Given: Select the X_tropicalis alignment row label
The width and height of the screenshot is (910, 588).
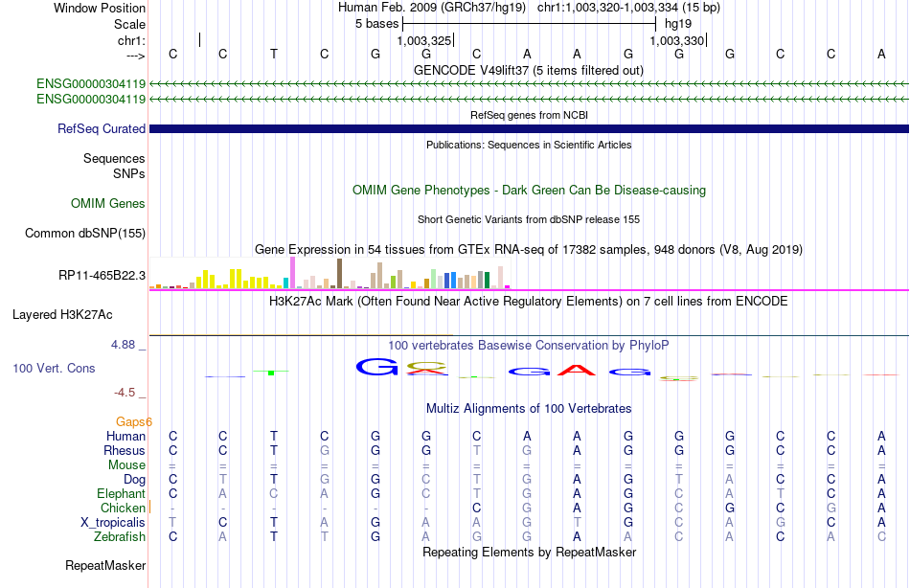Looking at the screenshot, I should click(113, 523).
